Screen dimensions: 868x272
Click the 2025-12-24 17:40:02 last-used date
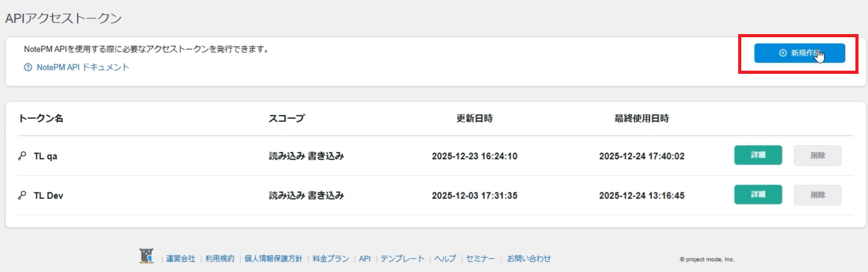point(642,156)
